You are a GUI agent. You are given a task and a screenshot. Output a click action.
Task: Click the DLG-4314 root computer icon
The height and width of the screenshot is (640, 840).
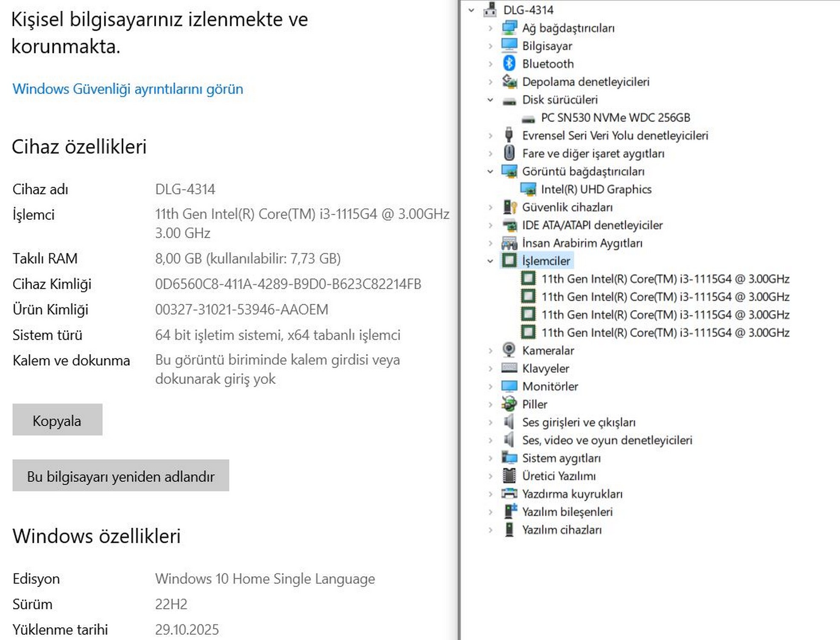coord(490,10)
